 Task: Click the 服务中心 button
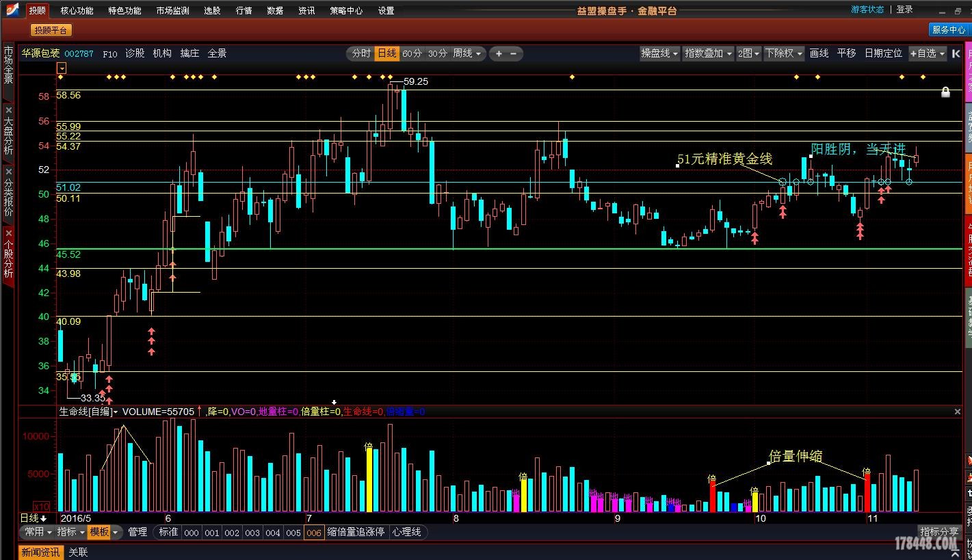949,30
